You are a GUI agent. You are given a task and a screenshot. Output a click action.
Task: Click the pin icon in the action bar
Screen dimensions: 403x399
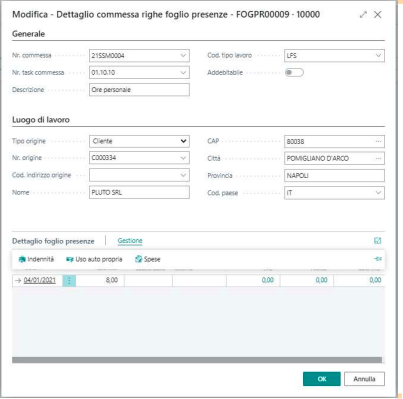coord(378,259)
